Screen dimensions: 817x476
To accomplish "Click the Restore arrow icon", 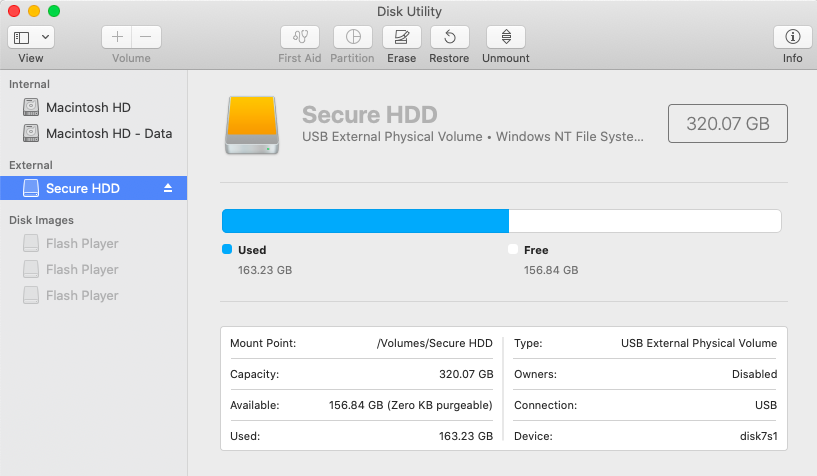I will [x=450, y=37].
